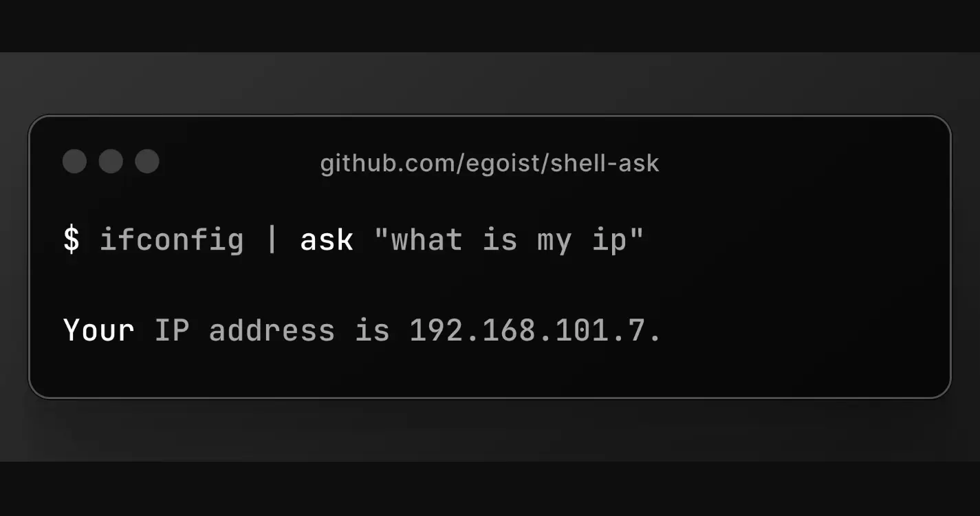Click the middle gray window dot
Viewport: 980px width, 516px height.
point(111,162)
